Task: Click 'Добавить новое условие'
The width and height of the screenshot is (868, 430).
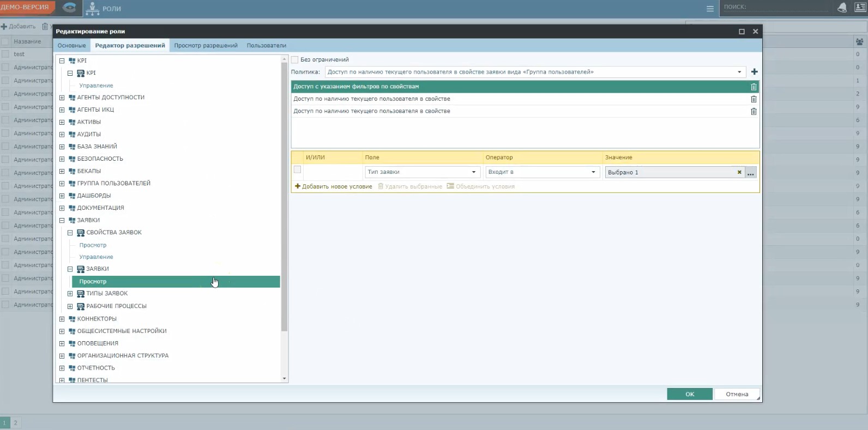Action: click(334, 186)
